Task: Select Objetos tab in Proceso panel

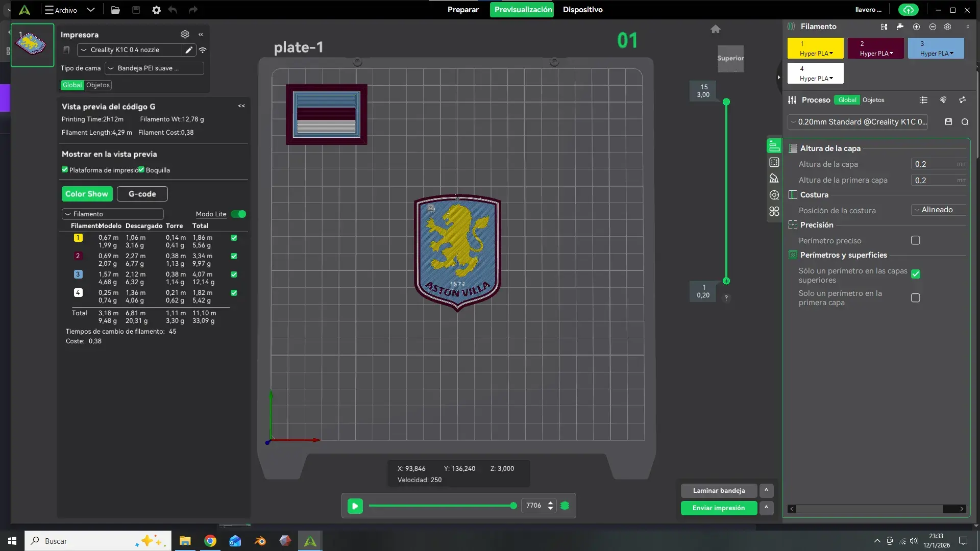Action: (873, 100)
